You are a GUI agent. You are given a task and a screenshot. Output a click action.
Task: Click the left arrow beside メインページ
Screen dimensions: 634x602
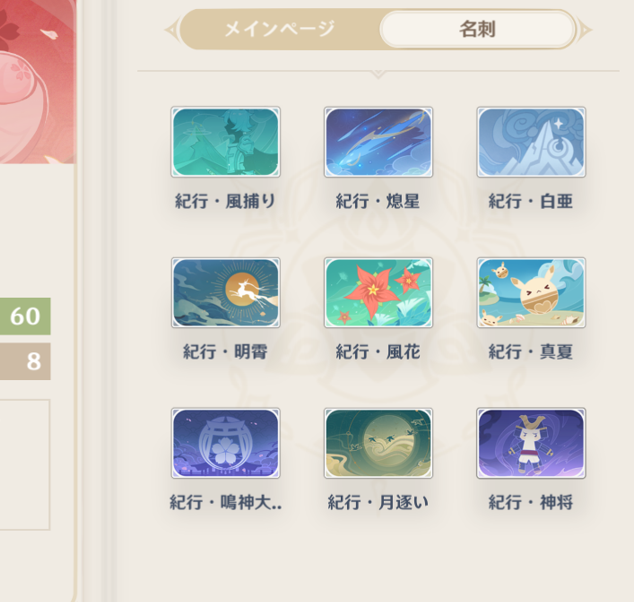(171, 30)
